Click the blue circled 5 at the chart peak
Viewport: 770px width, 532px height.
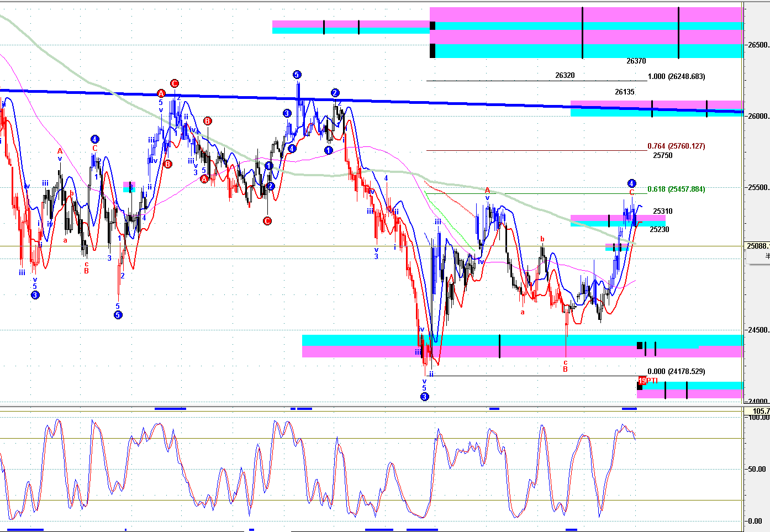(297, 75)
